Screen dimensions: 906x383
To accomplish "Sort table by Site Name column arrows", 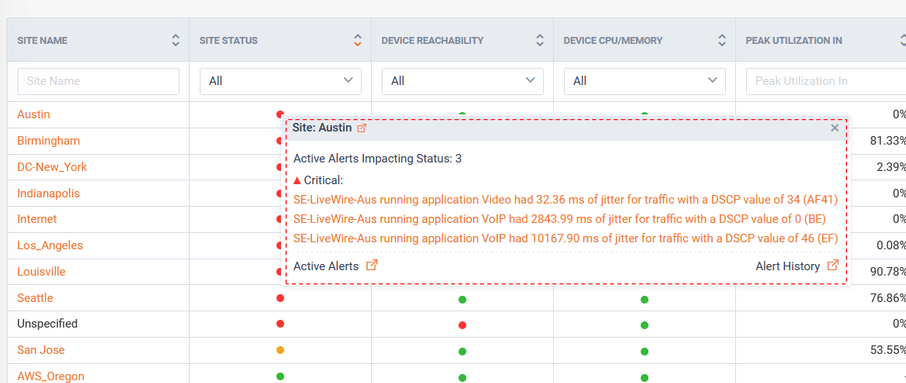I will pos(176,40).
